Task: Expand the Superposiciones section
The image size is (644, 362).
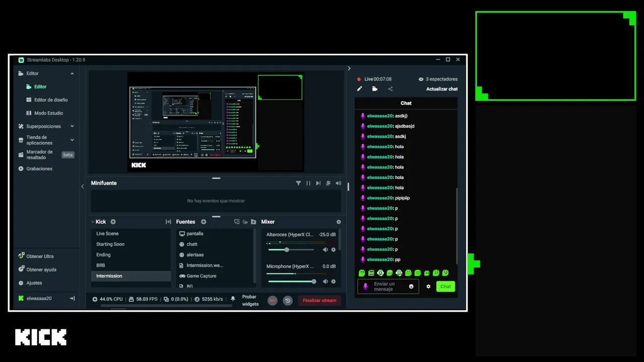Action: pos(72,126)
